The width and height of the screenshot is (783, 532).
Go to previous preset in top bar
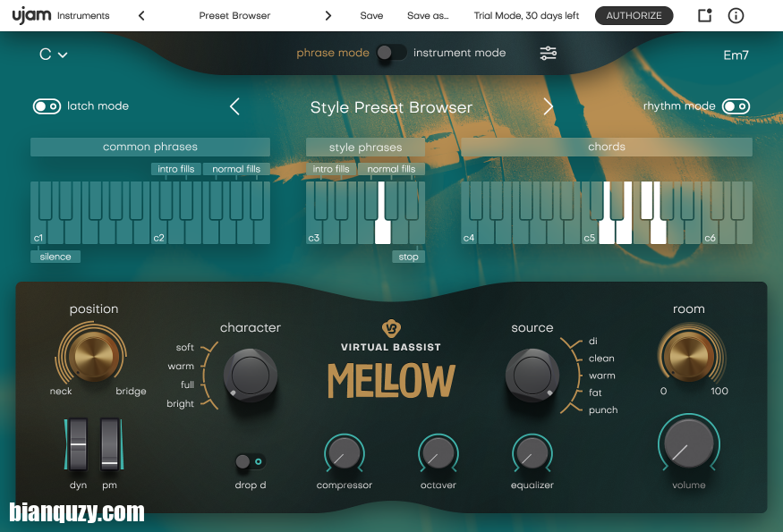[x=141, y=16]
